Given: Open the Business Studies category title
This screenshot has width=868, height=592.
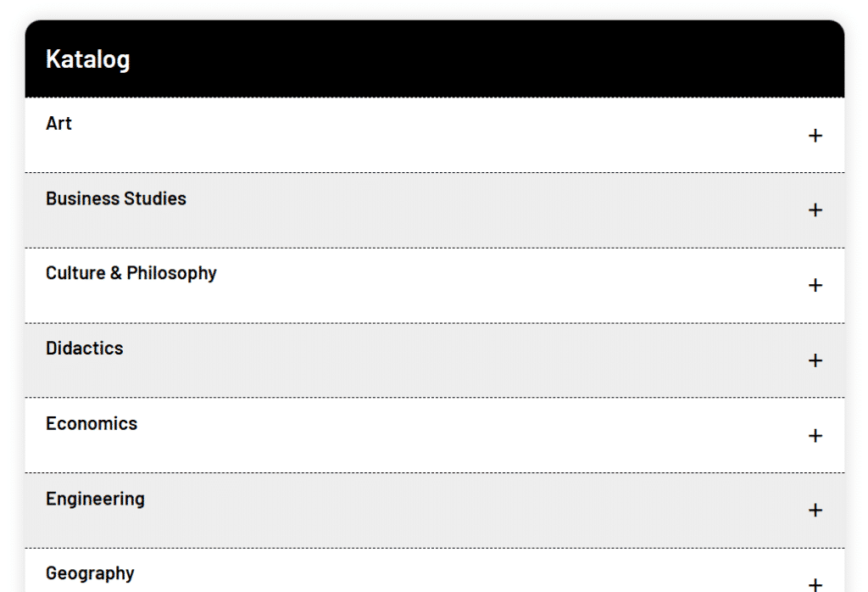Looking at the screenshot, I should pos(116,198).
